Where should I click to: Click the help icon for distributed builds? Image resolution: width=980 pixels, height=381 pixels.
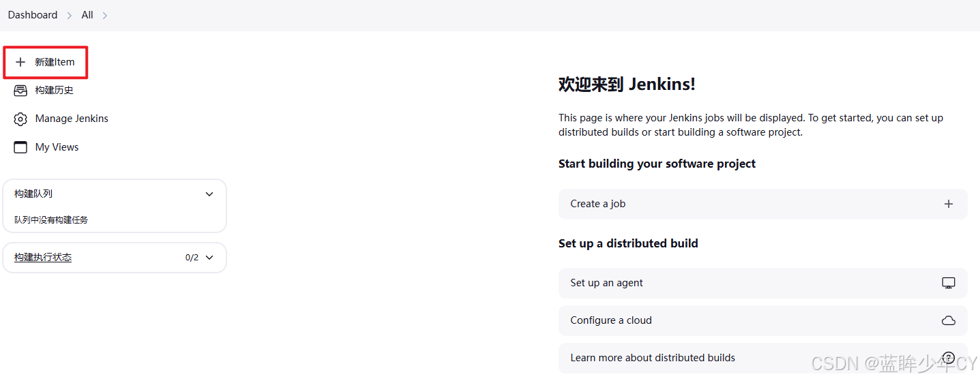click(x=948, y=357)
